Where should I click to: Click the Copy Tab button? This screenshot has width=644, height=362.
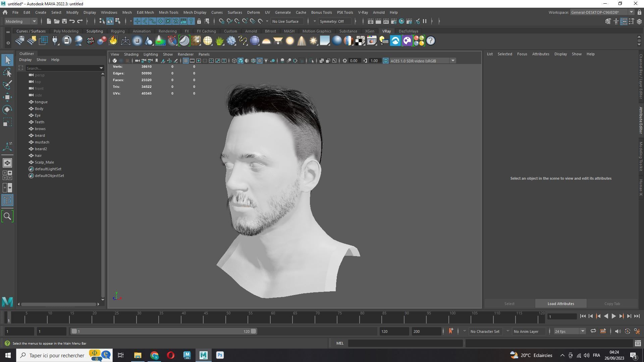(612, 304)
